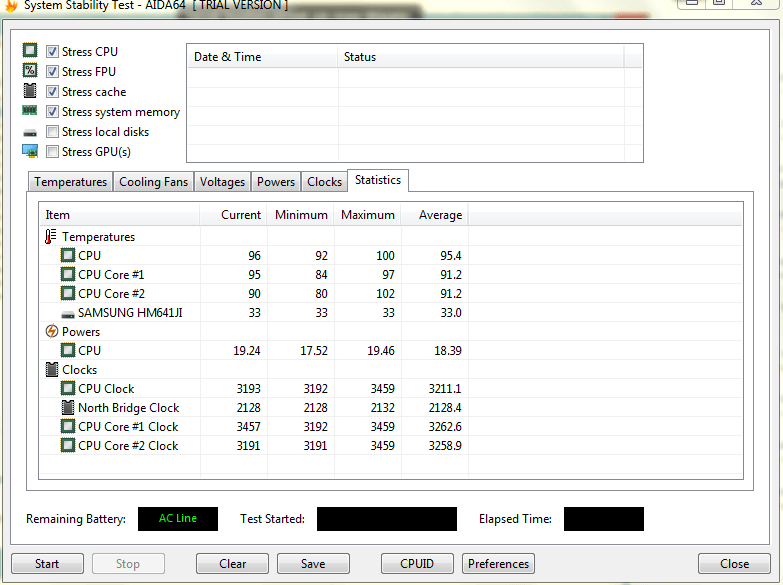783x585 pixels.
Task: Click the Stop button
Action: pyautogui.click(x=128, y=564)
